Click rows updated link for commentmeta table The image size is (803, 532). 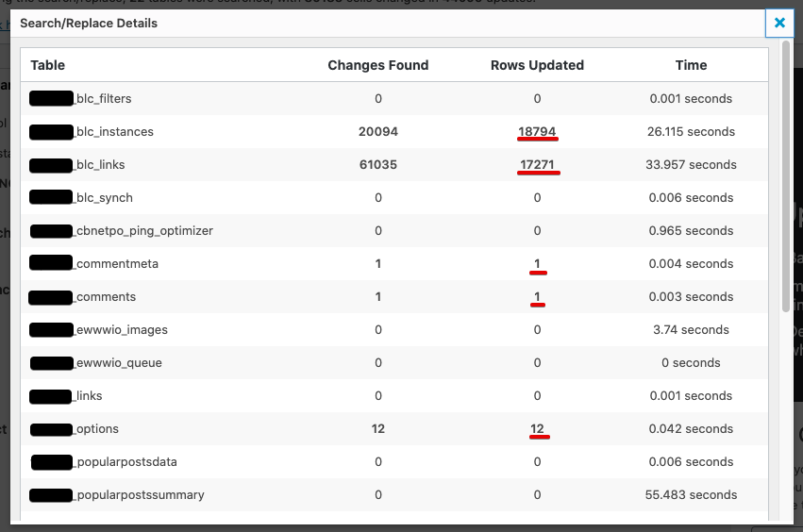click(x=537, y=264)
